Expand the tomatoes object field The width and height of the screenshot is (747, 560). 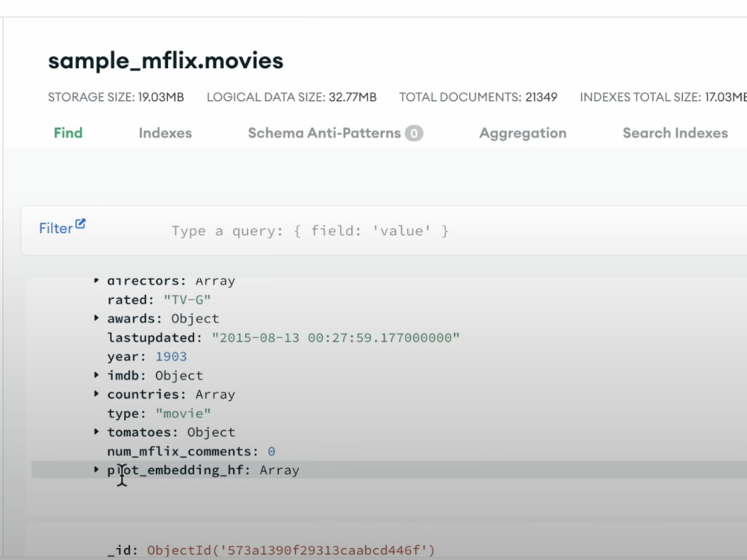pos(96,432)
